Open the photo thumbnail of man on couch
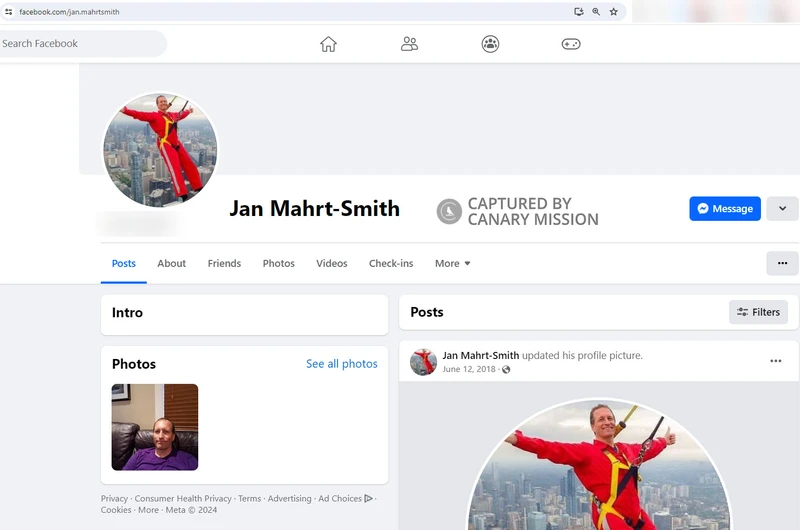This screenshot has width=800, height=530. (155, 427)
